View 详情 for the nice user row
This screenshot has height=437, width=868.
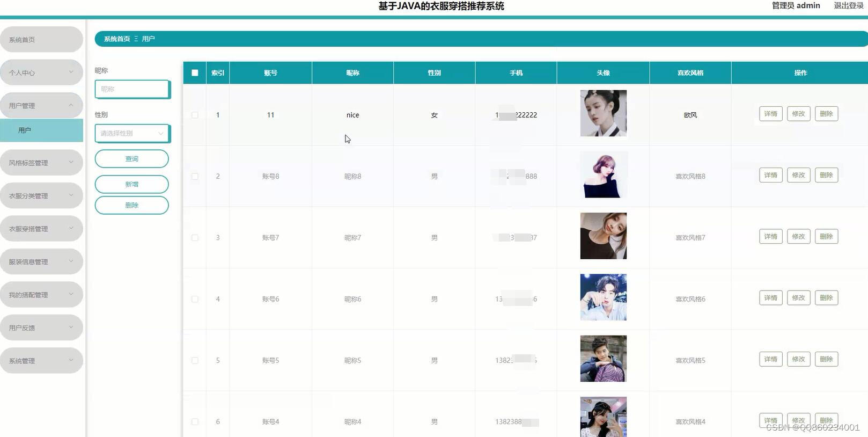(771, 114)
